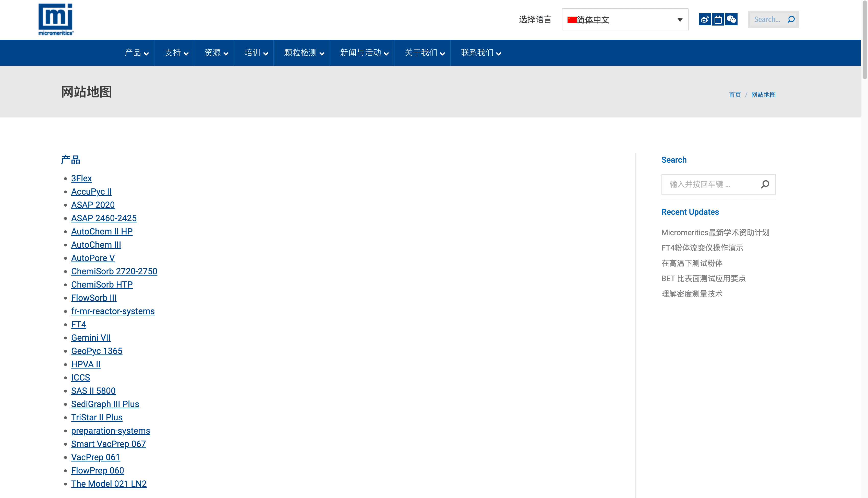The height and width of the screenshot is (498, 868).
Task: Open the AutoChem III link
Action: coord(96,245)
